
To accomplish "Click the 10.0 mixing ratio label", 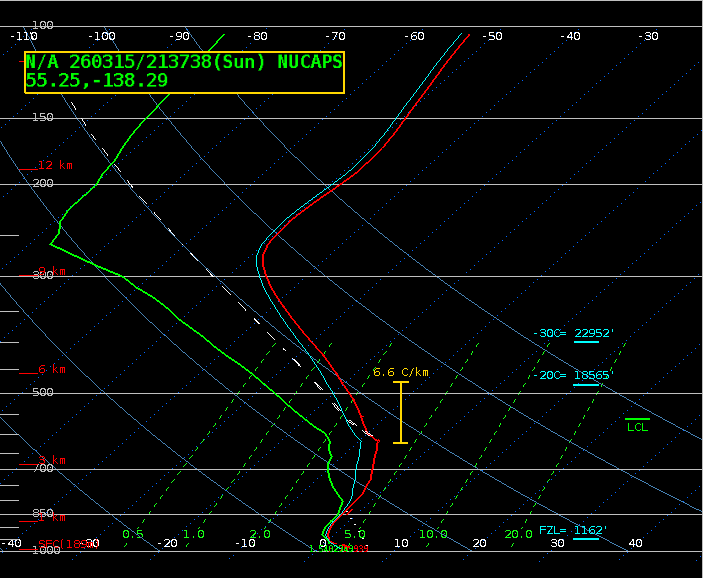I will pos(432,534).
